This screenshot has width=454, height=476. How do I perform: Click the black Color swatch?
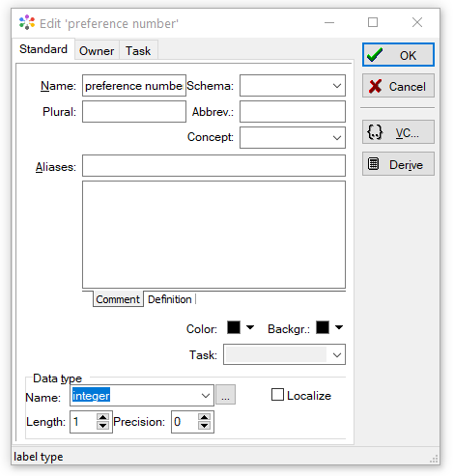point(234,327)
